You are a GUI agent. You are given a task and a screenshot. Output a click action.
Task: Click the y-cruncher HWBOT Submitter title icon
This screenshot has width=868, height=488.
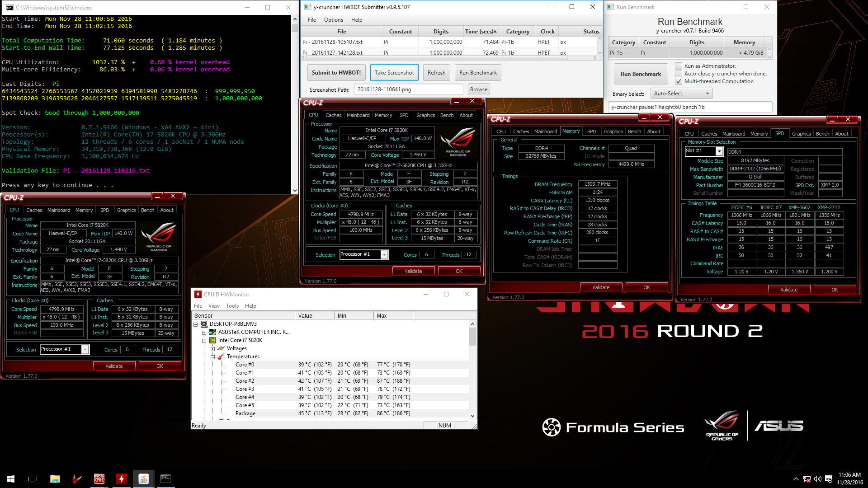[307, 7]
